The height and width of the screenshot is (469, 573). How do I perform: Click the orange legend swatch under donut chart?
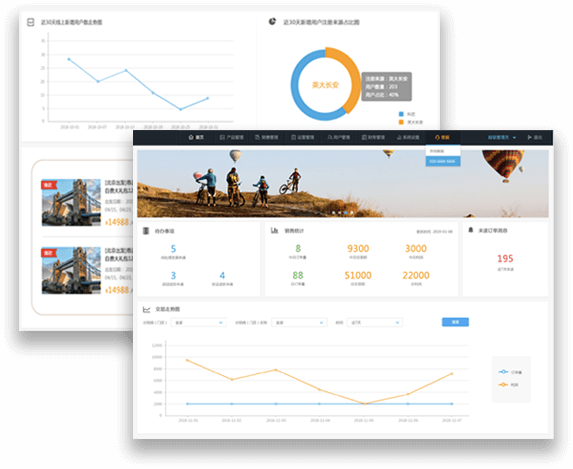(x=401, y=122)
